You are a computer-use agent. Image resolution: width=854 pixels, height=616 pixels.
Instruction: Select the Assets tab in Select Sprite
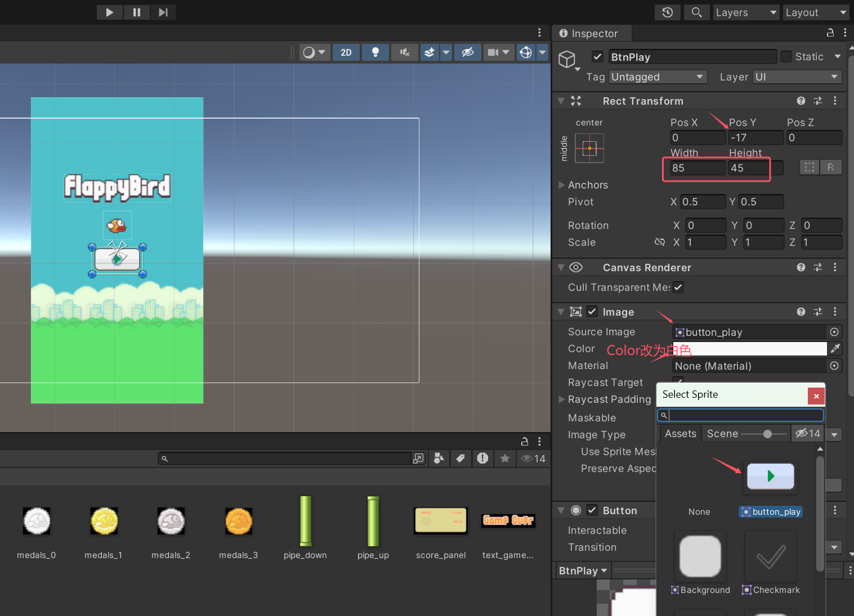pos(680,434)
